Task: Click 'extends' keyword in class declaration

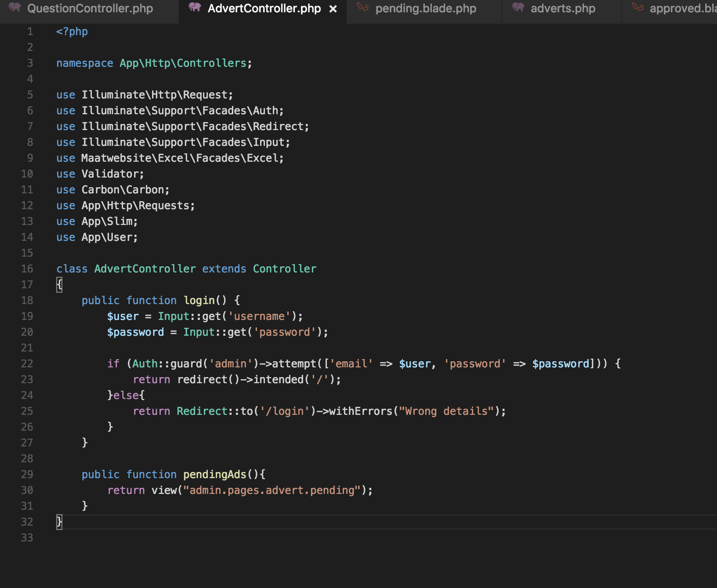Action: click(224, 269)
